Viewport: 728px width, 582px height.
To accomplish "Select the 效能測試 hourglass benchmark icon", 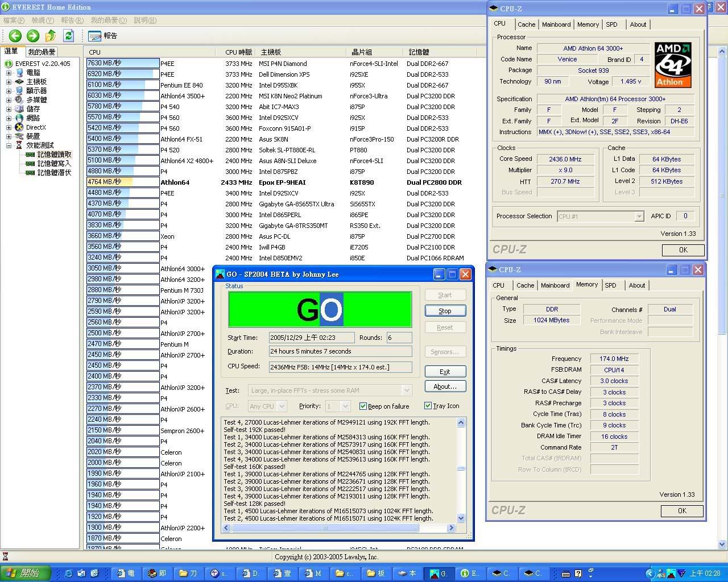I will click(20, 145).
